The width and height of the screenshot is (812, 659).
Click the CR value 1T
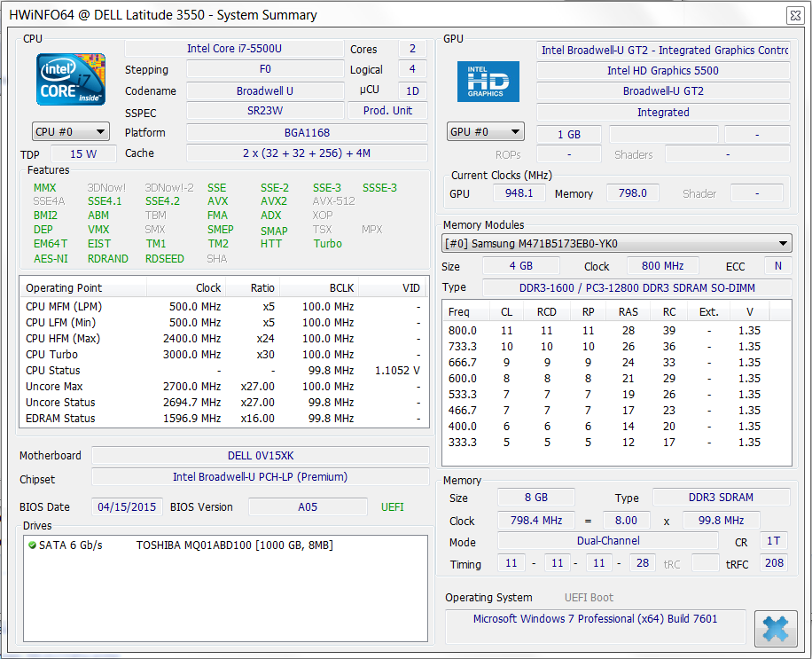pyautogui.click(x=773, y=541)
